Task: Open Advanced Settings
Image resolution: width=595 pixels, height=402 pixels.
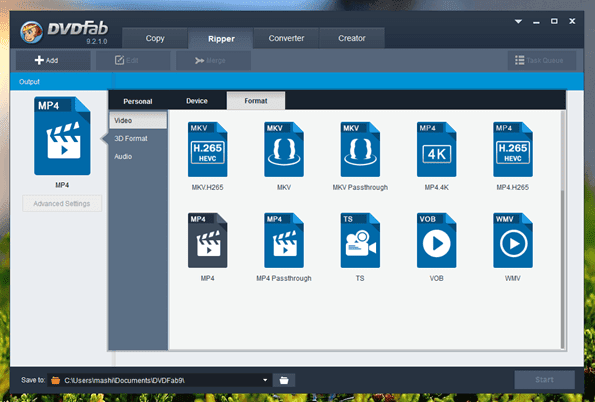Action: (x=62, y=203)
